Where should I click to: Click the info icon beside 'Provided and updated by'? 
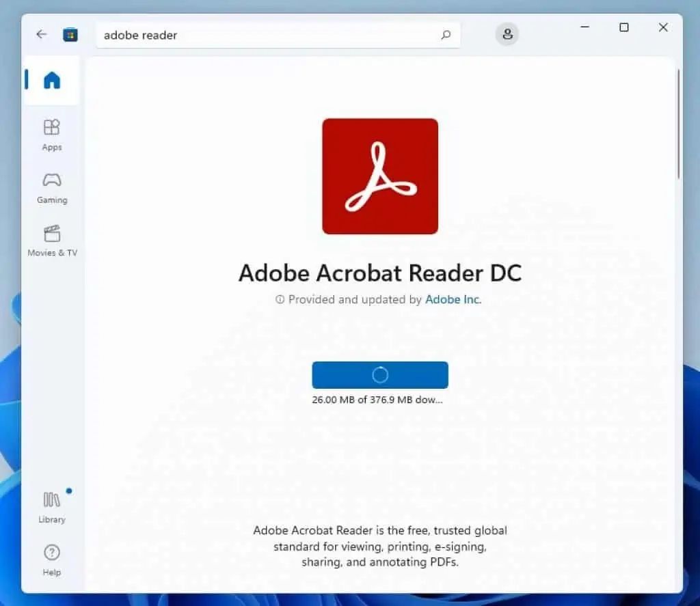point(280,300)
